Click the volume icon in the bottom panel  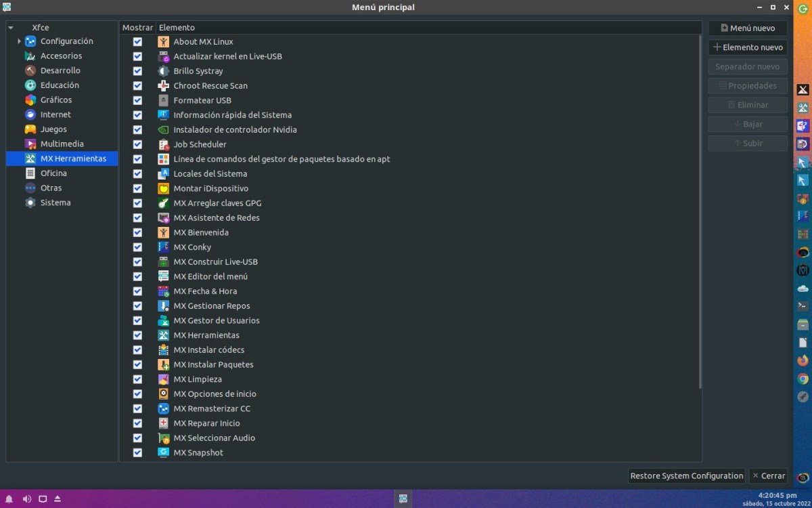point(27,499)
